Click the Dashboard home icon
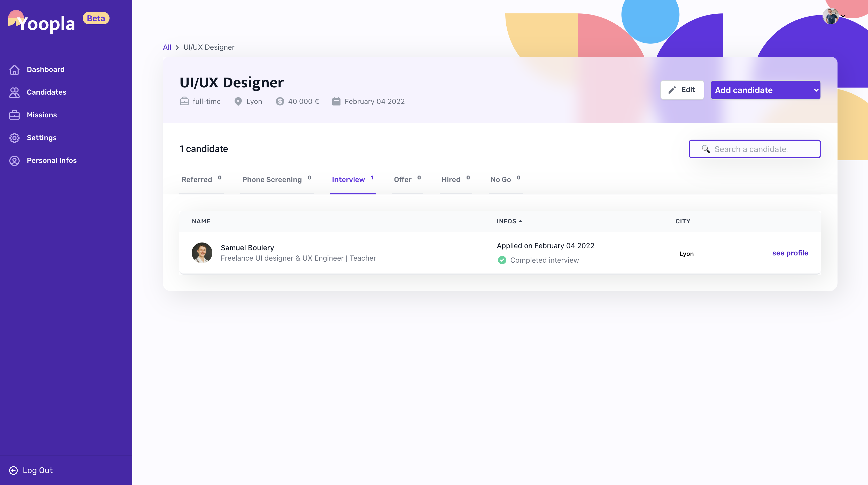868x485 pixels. (14, 70)
